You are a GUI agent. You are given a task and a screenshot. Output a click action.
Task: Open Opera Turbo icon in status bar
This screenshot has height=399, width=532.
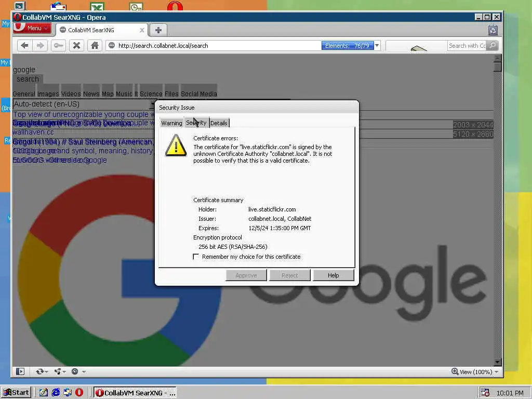pos(75,371)
